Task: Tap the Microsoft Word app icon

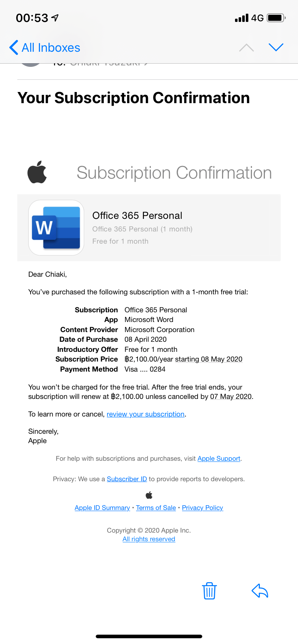Action: tap(56, 227)
